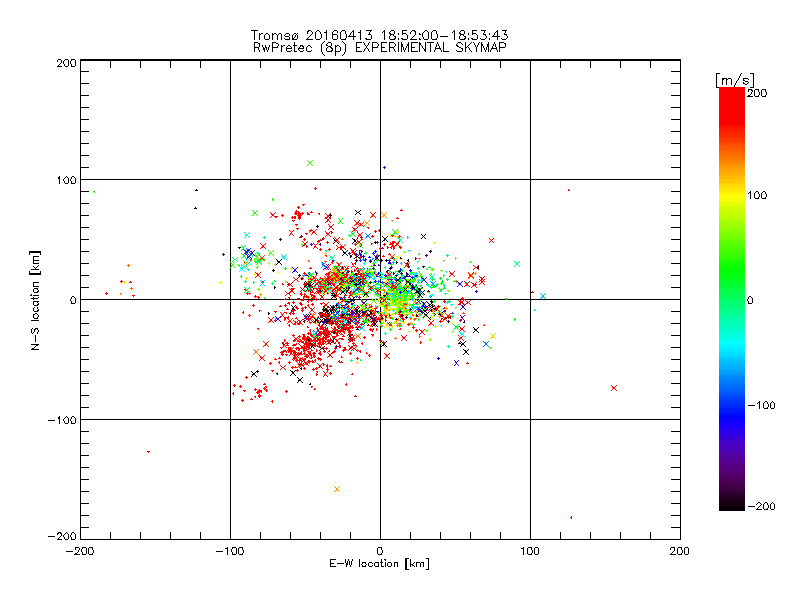Screen dimensions: 800x600
Task: Click the y-axis tick label '-100'
Action: coord(62,420)
